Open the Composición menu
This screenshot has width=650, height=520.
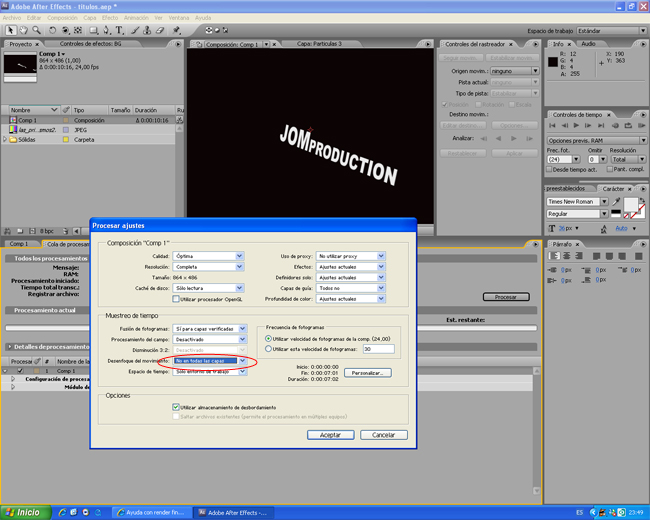click(62, 18)
